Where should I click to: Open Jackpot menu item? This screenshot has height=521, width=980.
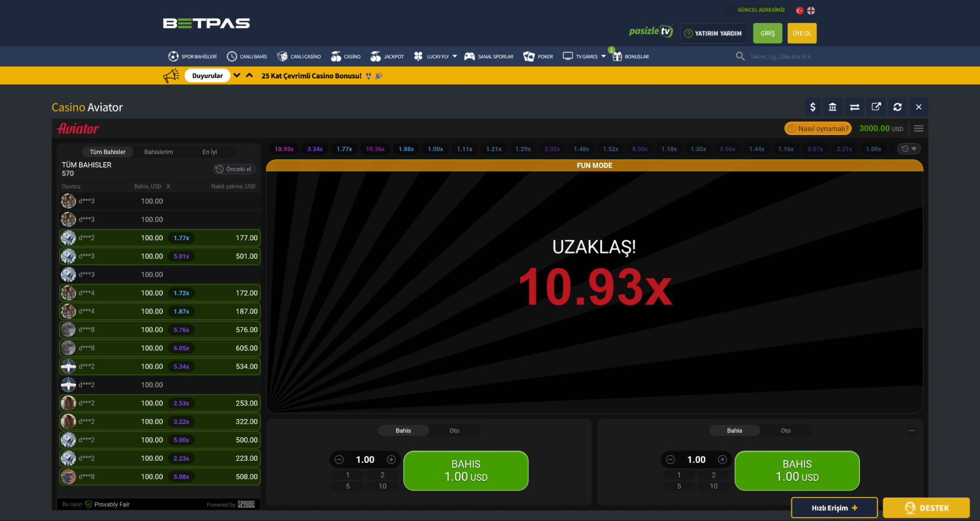tap(387, 56)
